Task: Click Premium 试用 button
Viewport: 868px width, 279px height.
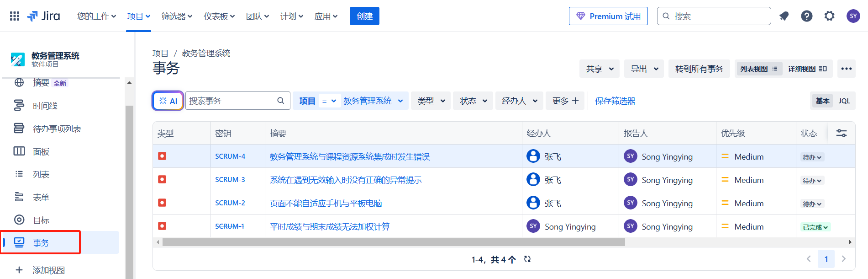Action: click(x=608, y=16)
